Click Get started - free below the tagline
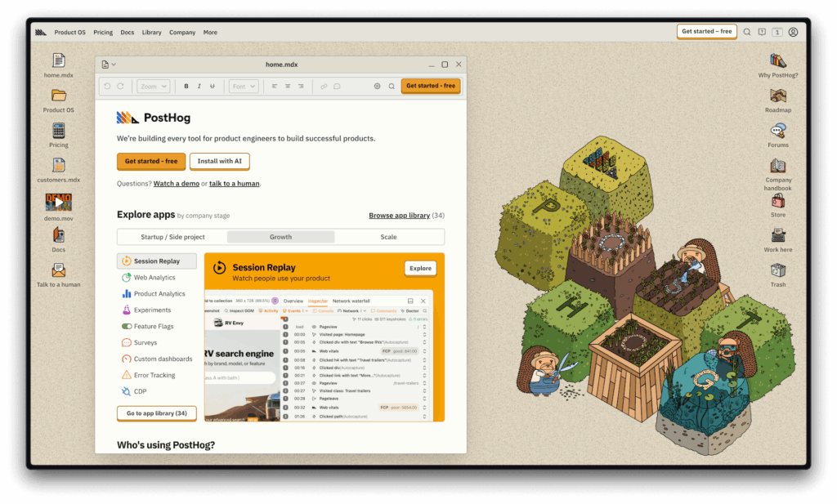Image resolution: width=837 pixels, height=504 pixels. point(151,161)
